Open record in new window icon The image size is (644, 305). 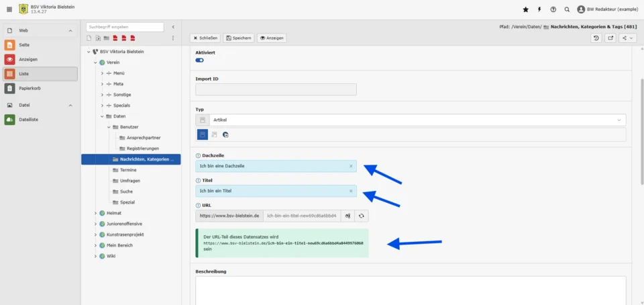[610, 38]
